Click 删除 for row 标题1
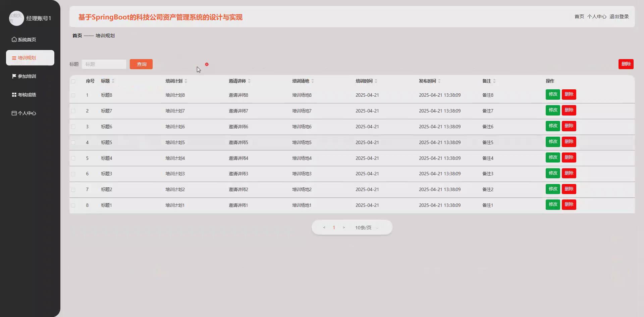The width and height of the screenshot is (644, 317). (x=569, y=205)
